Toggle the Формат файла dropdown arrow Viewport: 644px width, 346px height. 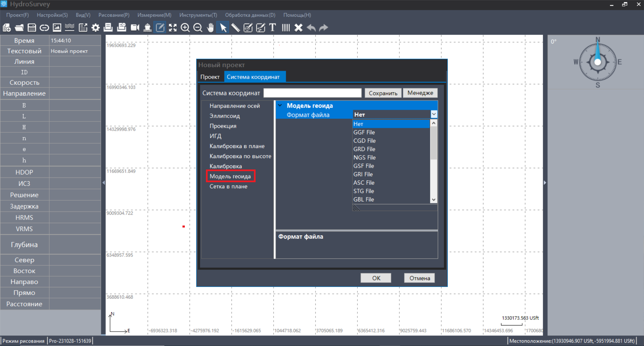(x=434, y=114)
